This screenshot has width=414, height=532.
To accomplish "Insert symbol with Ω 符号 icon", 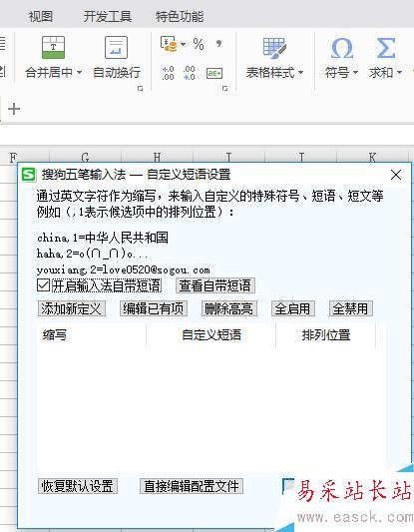I will pyautogui.click(x=342, y=48).
